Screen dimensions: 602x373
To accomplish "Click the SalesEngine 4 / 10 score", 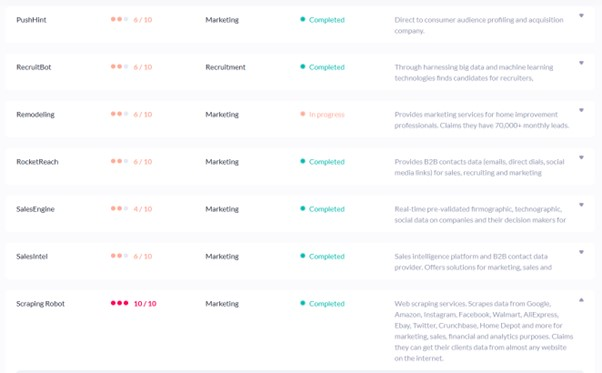I will click(x=143, y=209).
